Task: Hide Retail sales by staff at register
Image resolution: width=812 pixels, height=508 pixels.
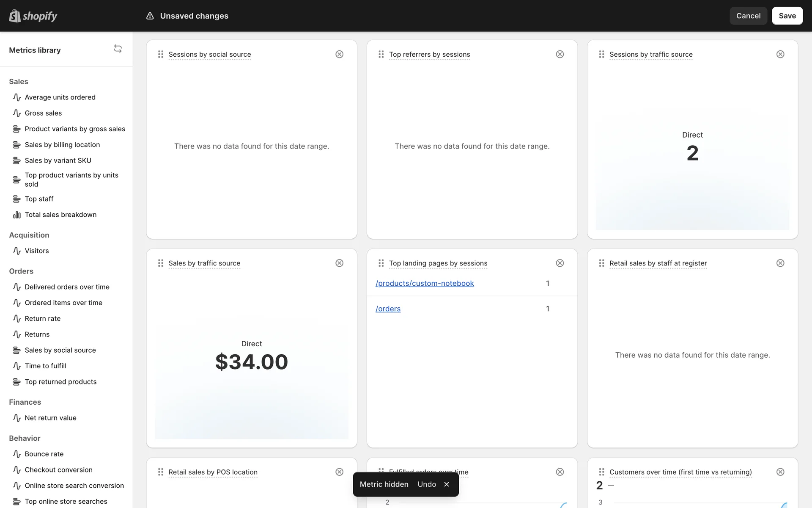Action: point(780,263)
